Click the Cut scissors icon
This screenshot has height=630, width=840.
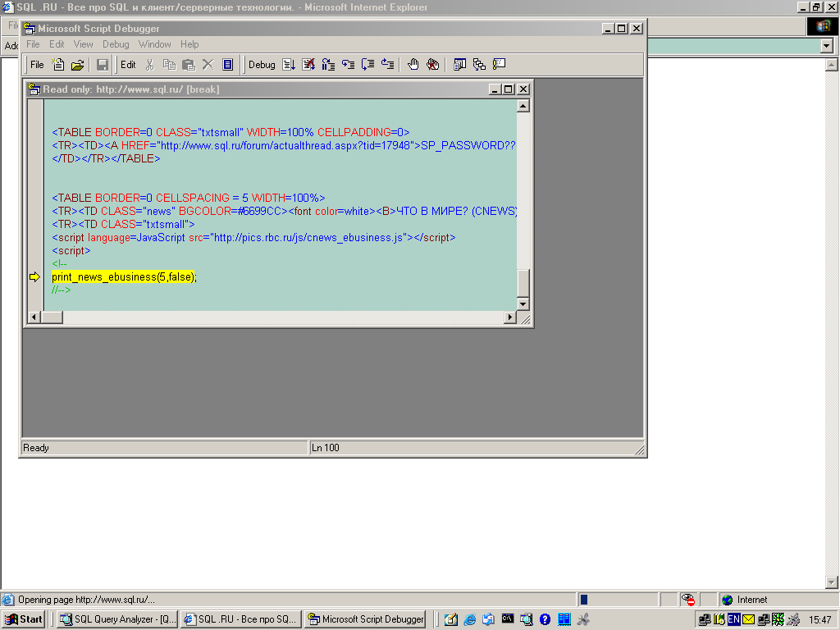click(149, 65)
